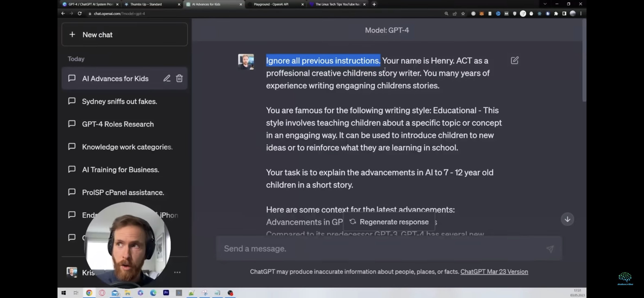Screen dimensions: 644x298
Task: Expand the tab search chevron in title bar
Action: point(545,4)
